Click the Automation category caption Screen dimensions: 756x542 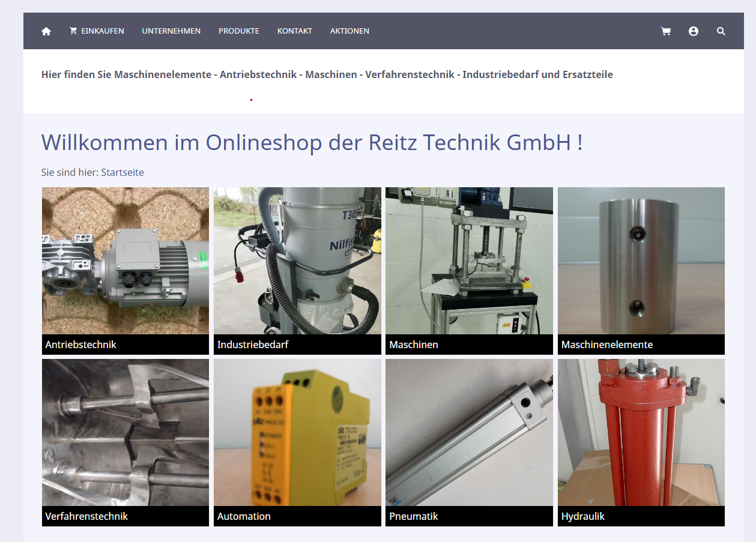click(244, 517)
